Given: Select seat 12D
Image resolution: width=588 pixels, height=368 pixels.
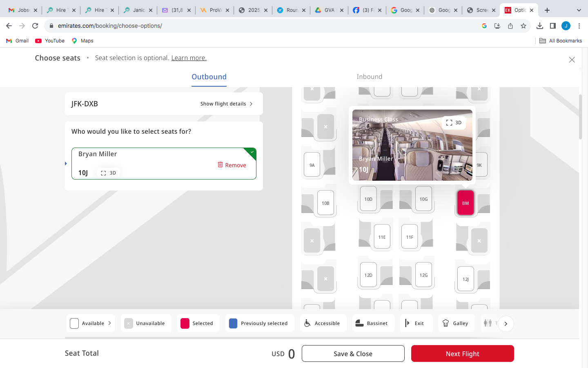Looking at the screenshot, I should pos(368,275).
